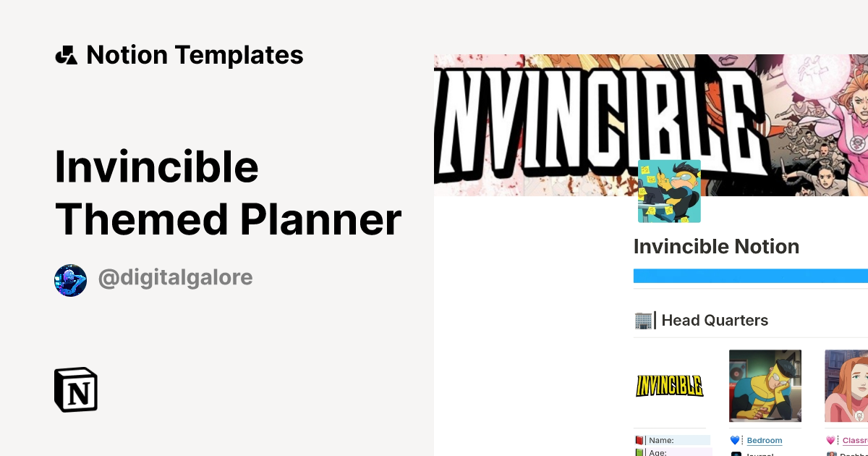
Task: Click the @digitalgalore handle
Action: click(175, 278)
